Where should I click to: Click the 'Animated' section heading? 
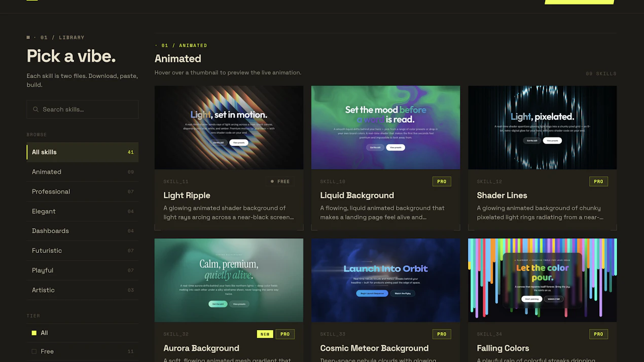(x=178, y=59)
